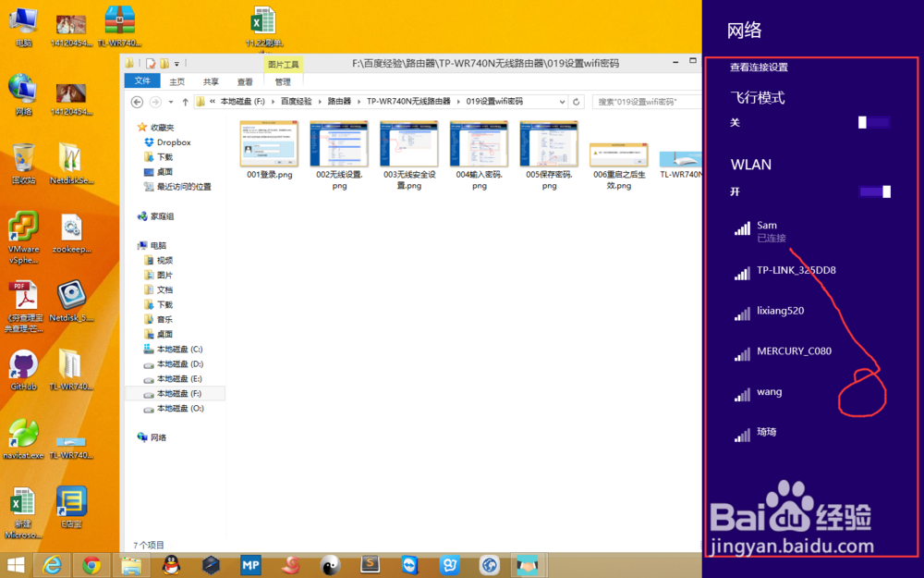Click the Wi-Fi signal icon beside Sam
This screenshot has height=578, width=924.
pos(744,229)
